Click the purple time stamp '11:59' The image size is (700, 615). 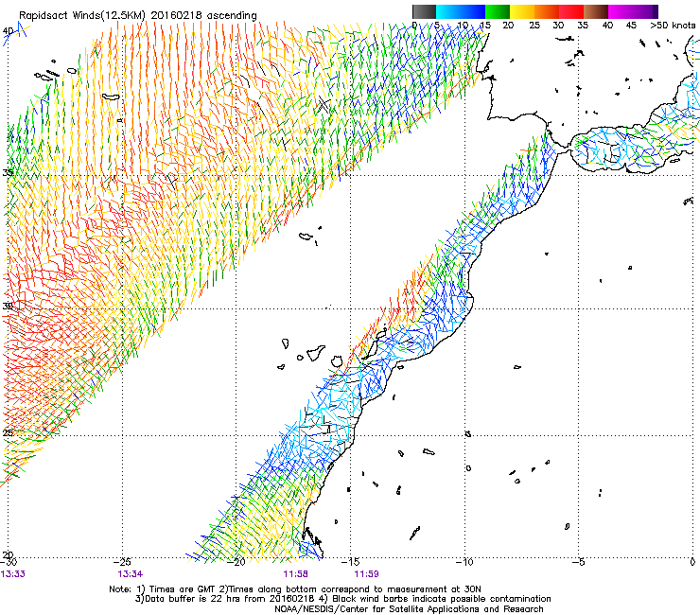[366, 574]
